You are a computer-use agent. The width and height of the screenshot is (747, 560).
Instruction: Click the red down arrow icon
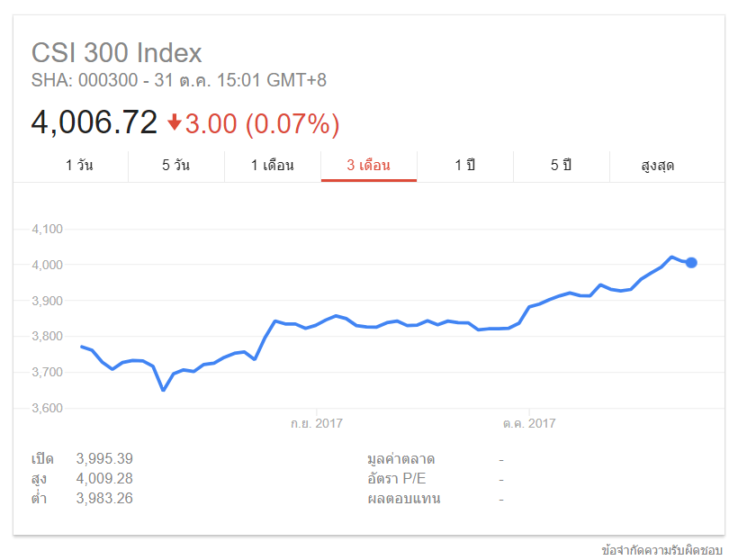(x=175, y=122)
